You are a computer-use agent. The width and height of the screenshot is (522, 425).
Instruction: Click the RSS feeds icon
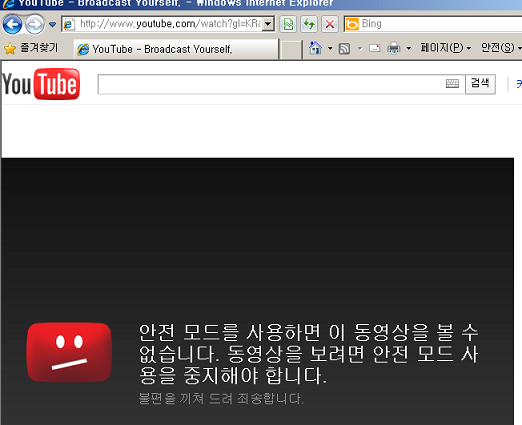pos(344,49)
